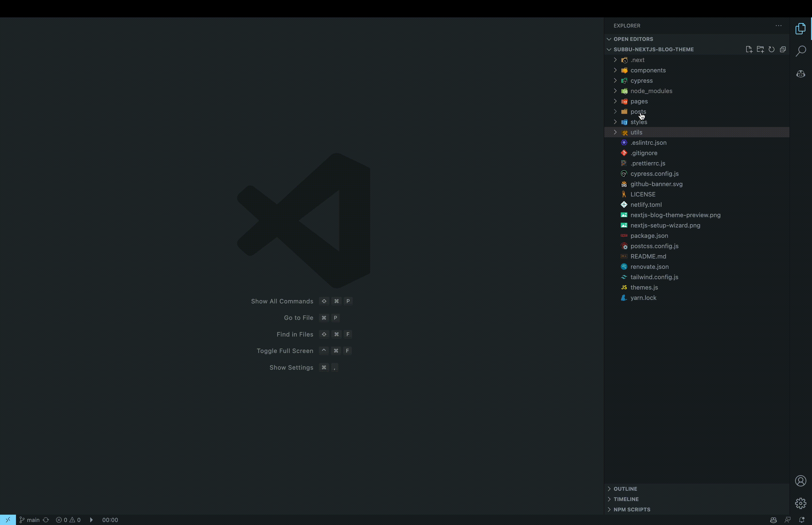Click the notifications bell in status bar
This screenshot has width=812, height=525.
[x=801, y=520]
